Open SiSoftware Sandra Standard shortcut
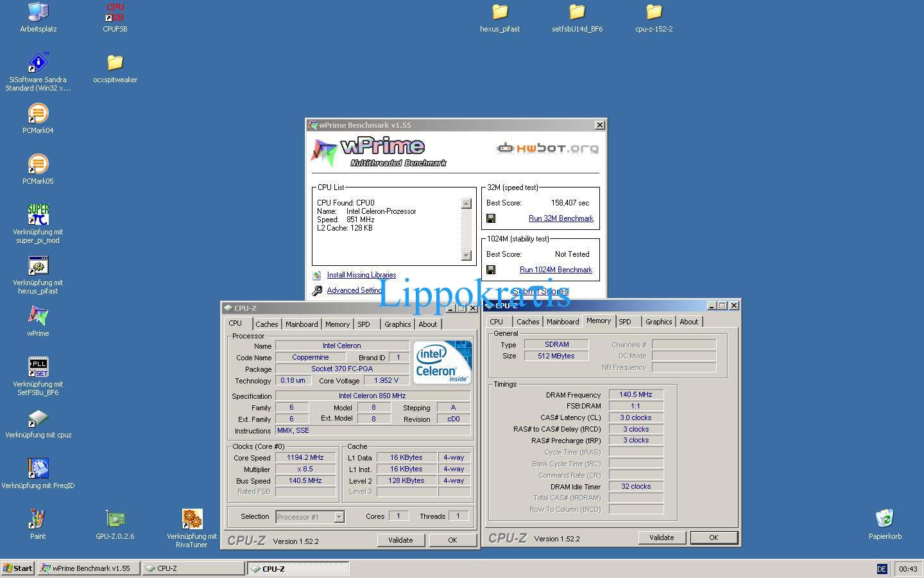Screen dimensions: 924x578 point(38,63)
